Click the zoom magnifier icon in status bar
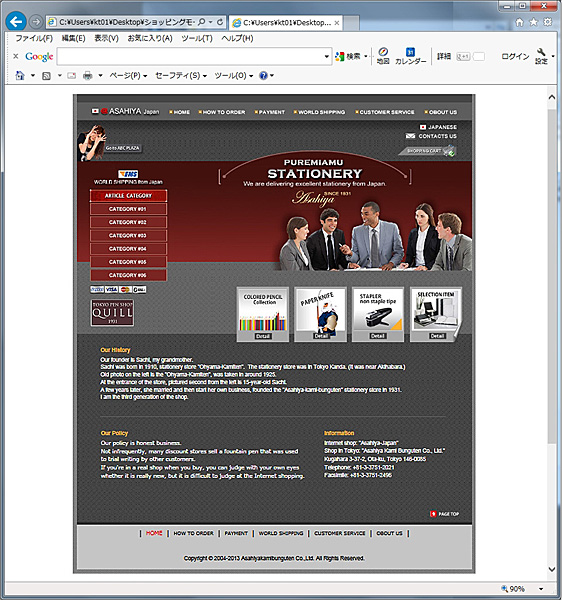Image resolution: width=562 pixels, height=600 pixels. click(505, 589)
